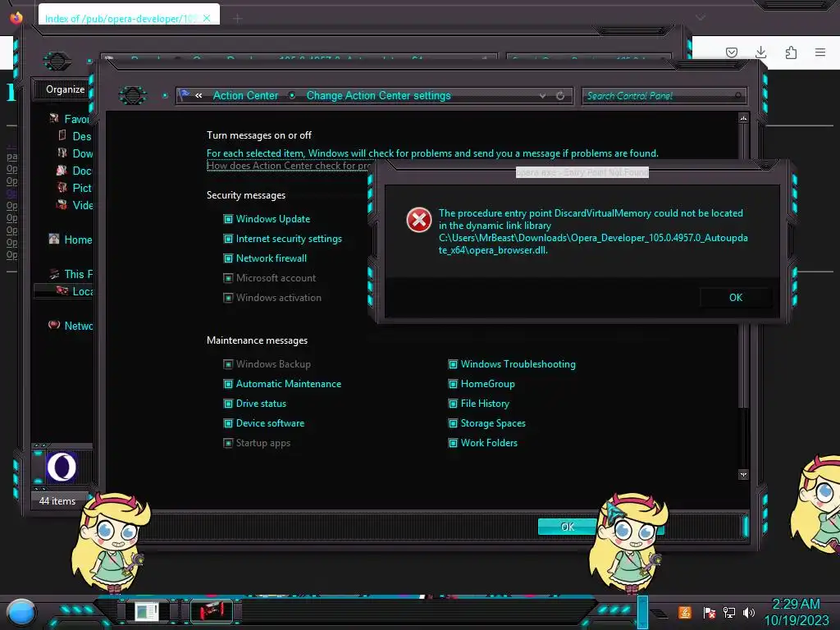840x630 pixels.
Task: Switch to File Explorer taskbar button
Action: click(146, 611)
